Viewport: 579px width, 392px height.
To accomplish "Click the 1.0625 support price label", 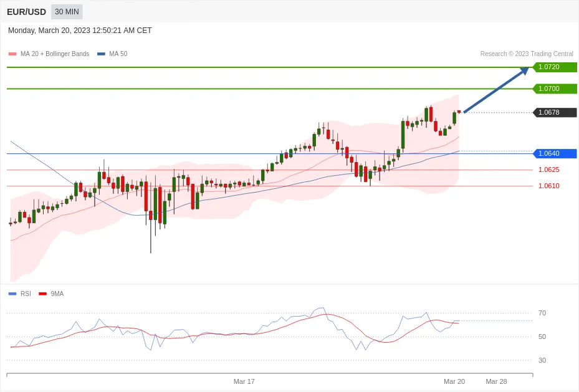I will [548, 170].
